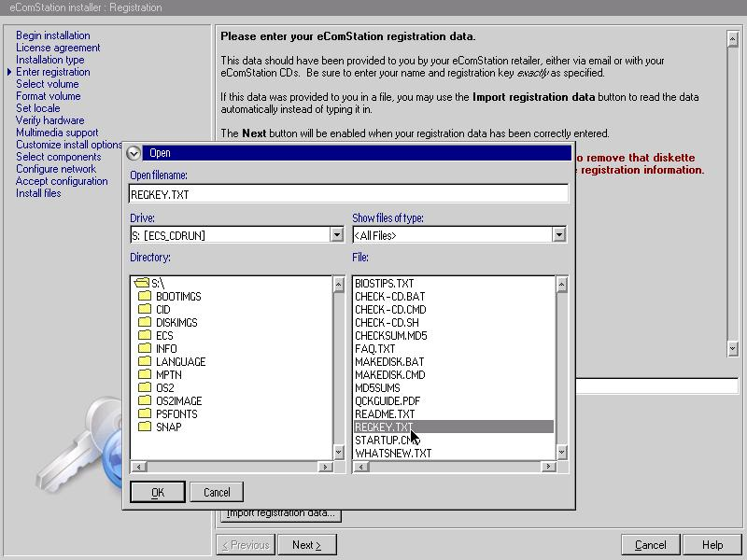Screen dimensions: 747x560
Task: Select the CID folder
Action: tap(154, 310)
